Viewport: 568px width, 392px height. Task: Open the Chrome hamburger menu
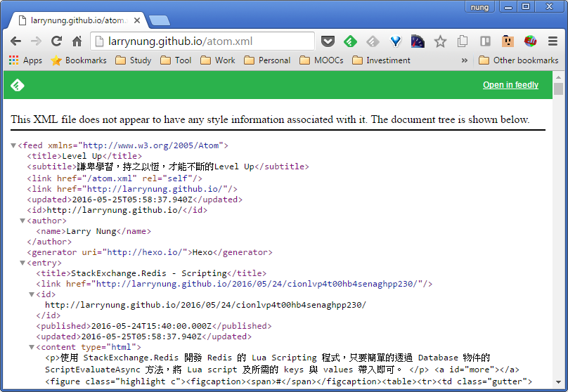click(553, 41)
